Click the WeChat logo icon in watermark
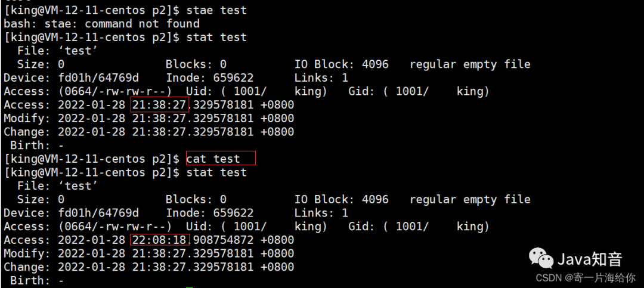 point(540,258)
